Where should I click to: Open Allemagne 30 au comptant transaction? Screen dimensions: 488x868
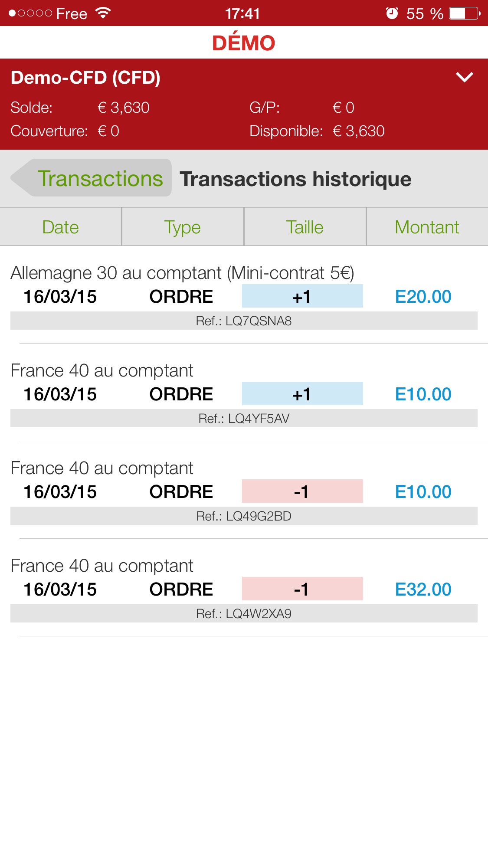click(182, 273)
